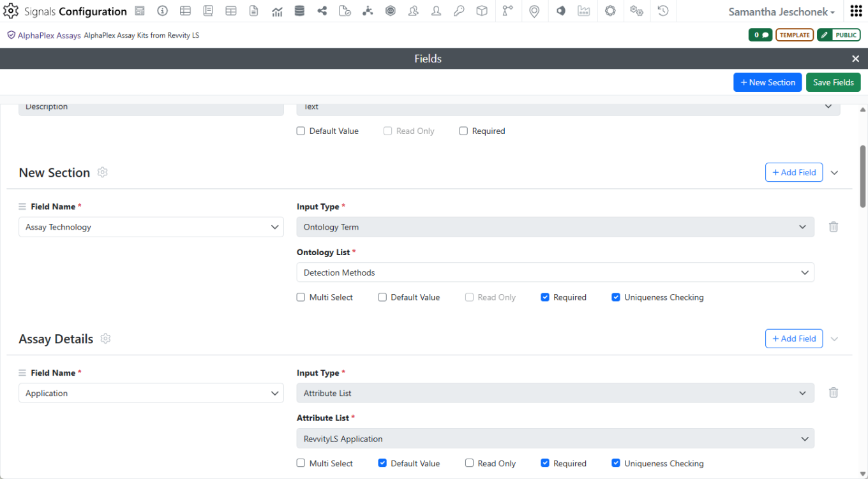Viewport: 868px width, 479px height.
Task: Open the AlphaPlex Assays link
Action: (50, 36)
